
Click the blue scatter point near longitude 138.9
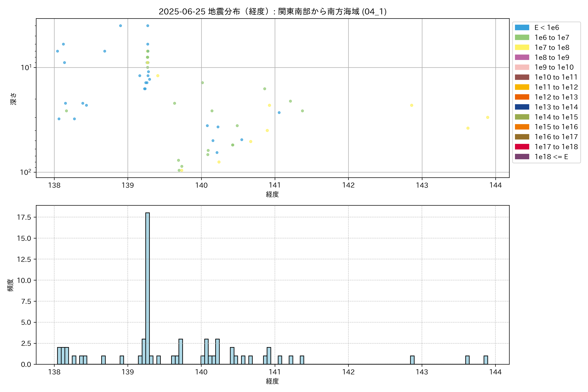(121, 26)
